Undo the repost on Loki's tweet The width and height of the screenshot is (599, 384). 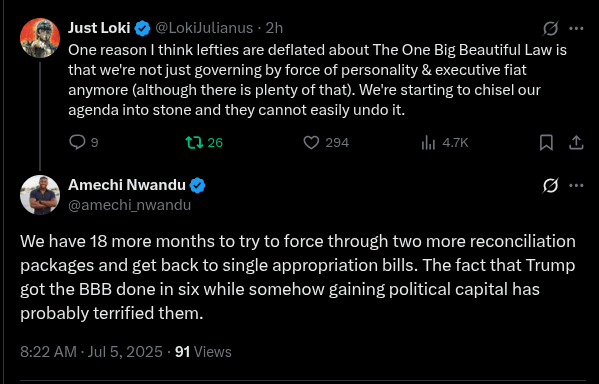point(204,143)
